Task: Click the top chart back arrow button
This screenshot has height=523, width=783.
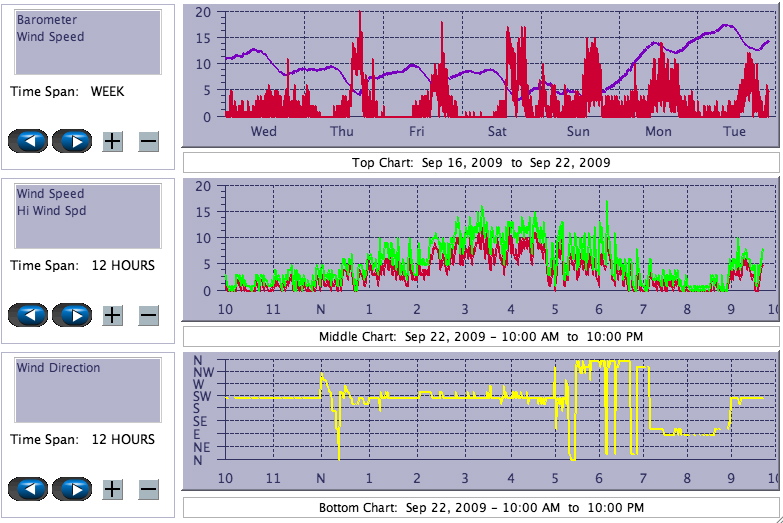Action: [28, 141]
